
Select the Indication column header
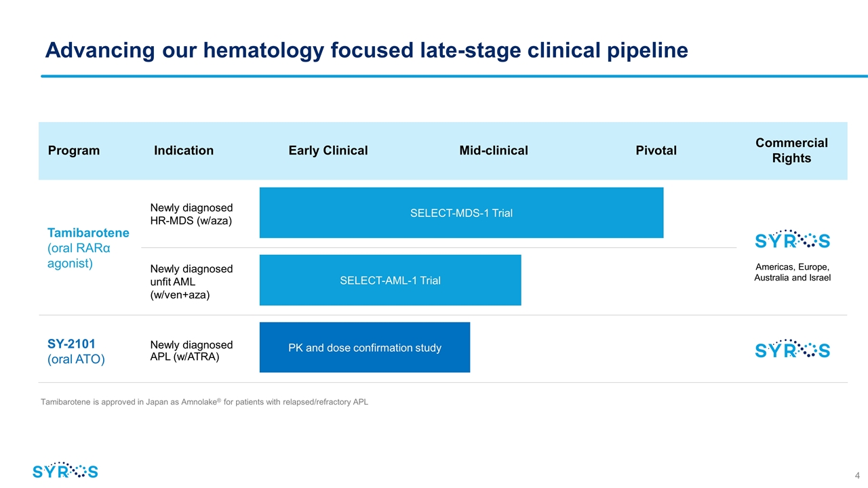pos(184,150)
